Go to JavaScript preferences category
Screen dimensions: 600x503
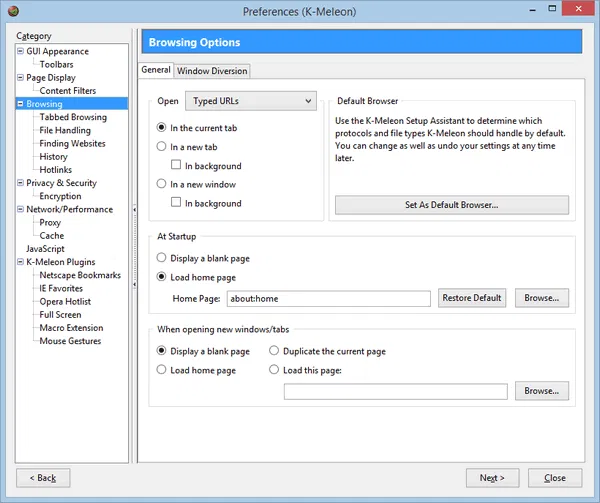(x=45, y=249)
